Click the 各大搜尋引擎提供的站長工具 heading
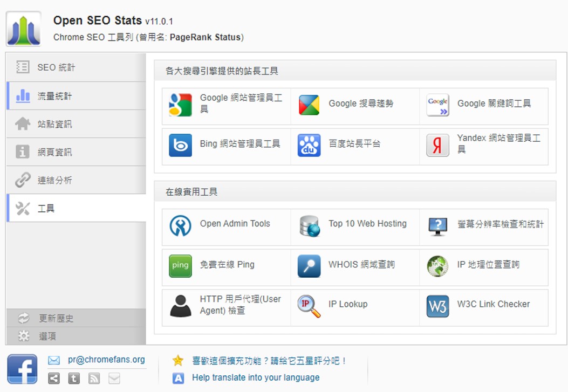Viewport: 568px width, 392px height. [x=222, y=71]
